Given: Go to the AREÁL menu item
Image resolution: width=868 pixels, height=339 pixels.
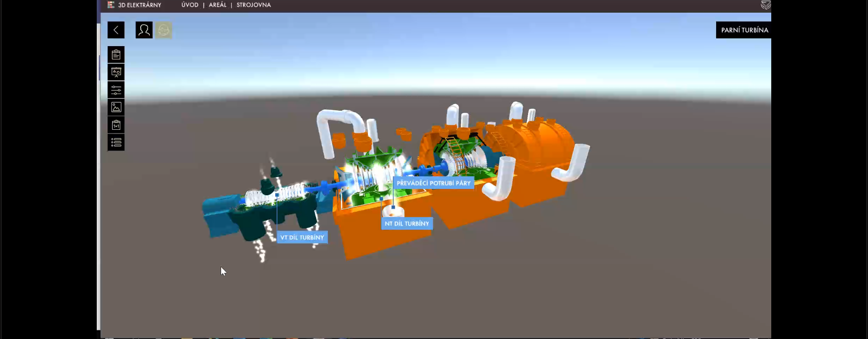Looking at the screenshot, I should click(x=217, y=5).
